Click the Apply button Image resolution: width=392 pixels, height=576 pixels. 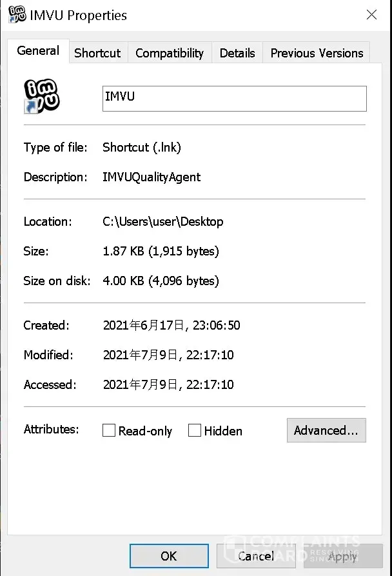click(x=342, y=556)
